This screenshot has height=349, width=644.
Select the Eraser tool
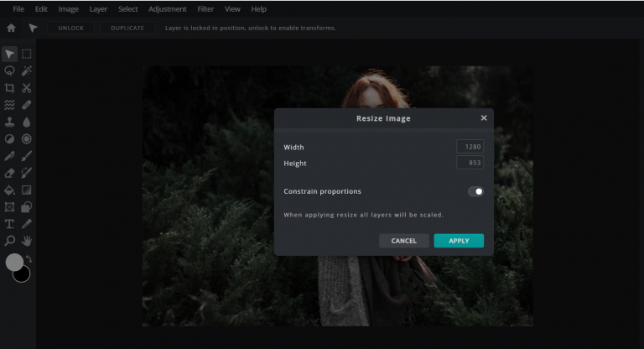point(9,173)
